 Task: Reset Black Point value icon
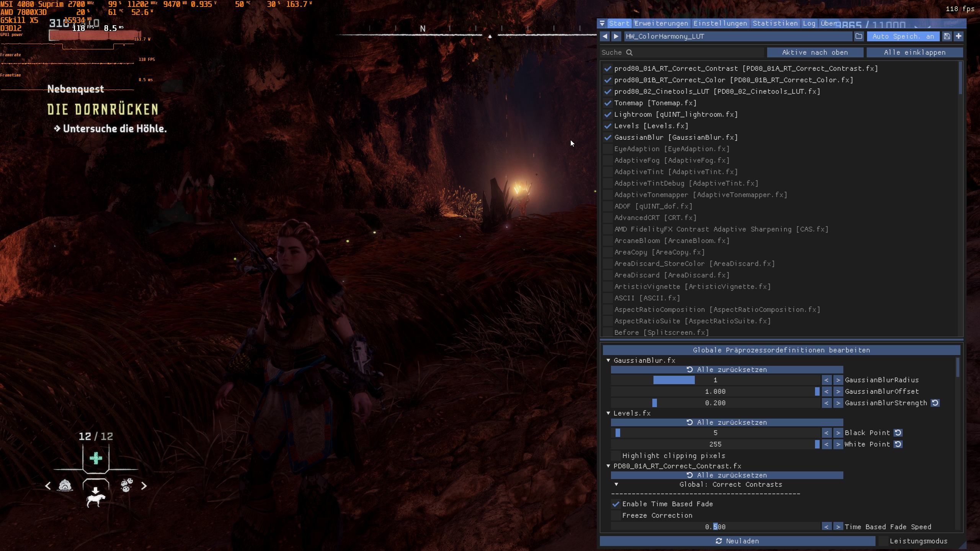click(x=898, y=433)
